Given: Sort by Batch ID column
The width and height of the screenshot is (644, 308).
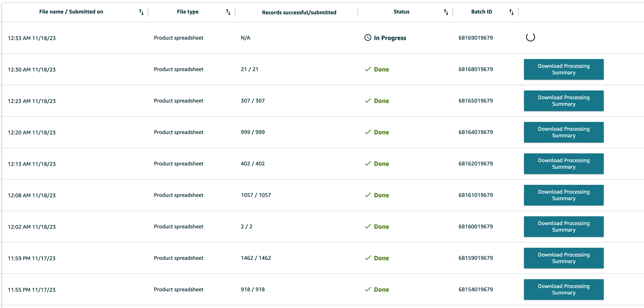Looking at the screenshot, I should (512, 12).
